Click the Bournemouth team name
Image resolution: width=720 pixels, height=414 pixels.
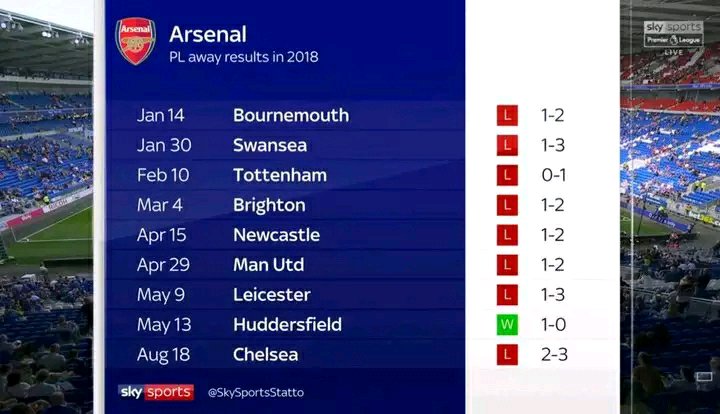pos(291,115)
